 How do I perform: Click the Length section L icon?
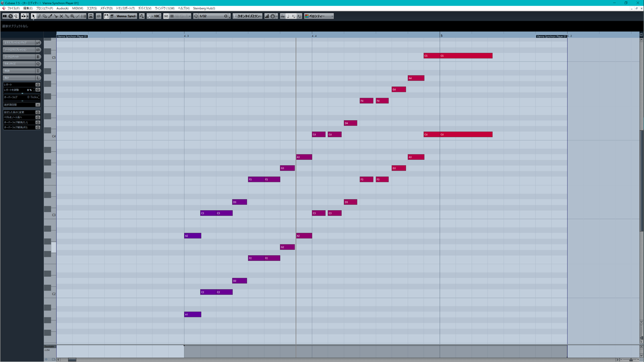coord(38,77)
